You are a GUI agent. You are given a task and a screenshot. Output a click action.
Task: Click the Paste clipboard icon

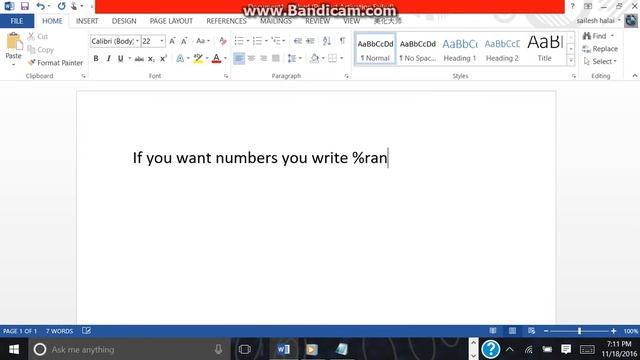13,42
